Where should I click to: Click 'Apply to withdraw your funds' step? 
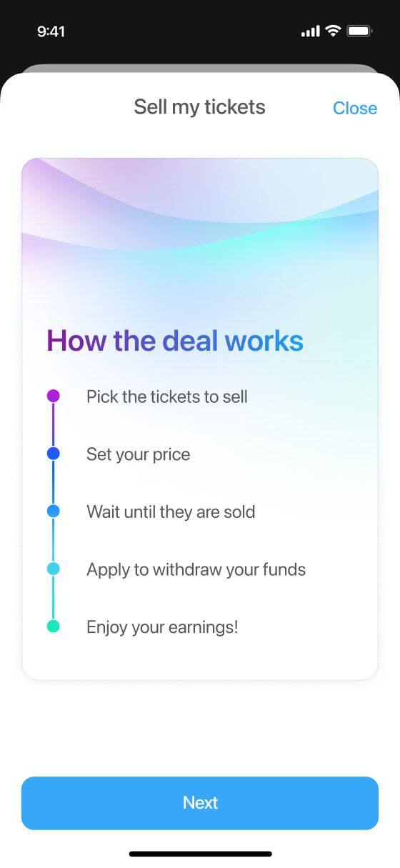coord(196,569)
